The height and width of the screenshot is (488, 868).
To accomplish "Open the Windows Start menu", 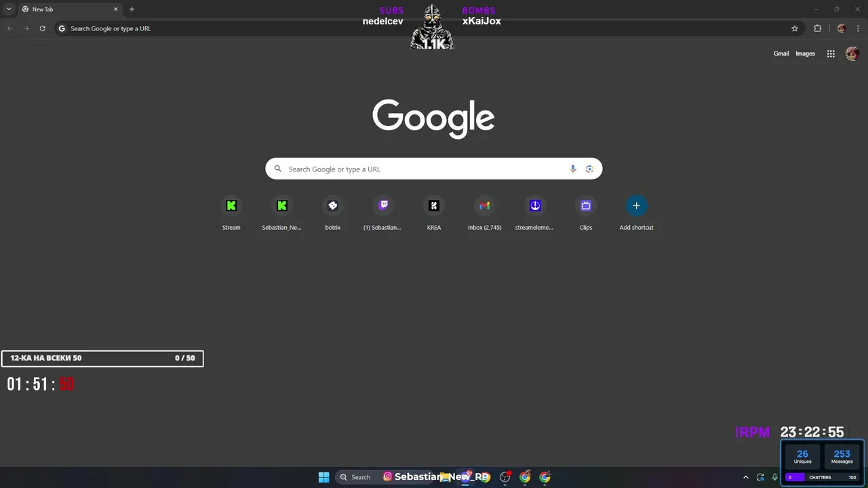I will (324, 477).
